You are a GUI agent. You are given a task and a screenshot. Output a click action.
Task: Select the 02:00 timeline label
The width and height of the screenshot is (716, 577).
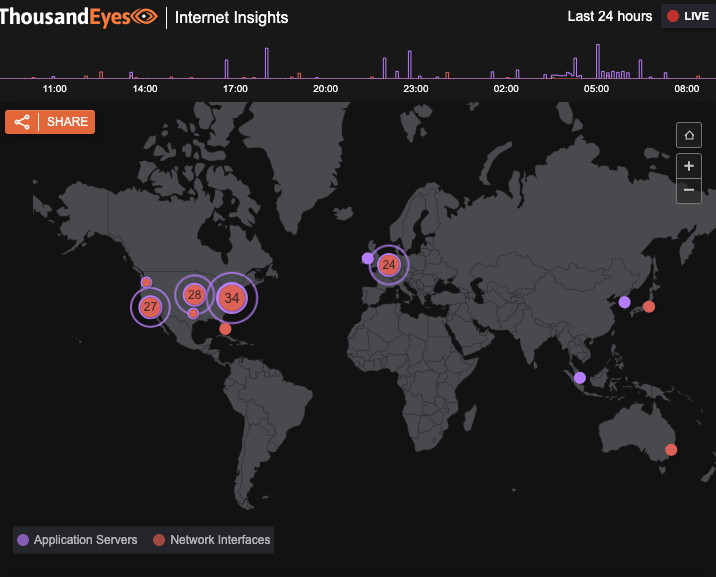click(x=506, y=89)
